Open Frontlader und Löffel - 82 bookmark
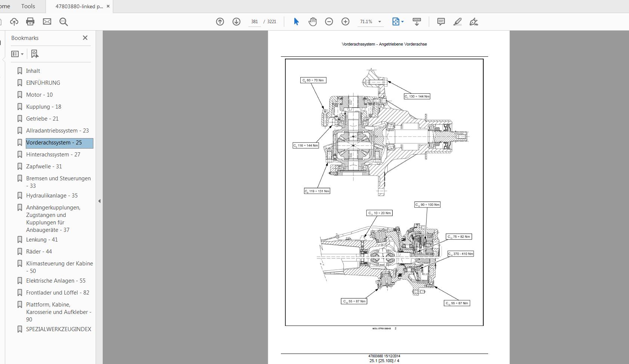Viewport: 629px width, 364px height. coord(58,293)
